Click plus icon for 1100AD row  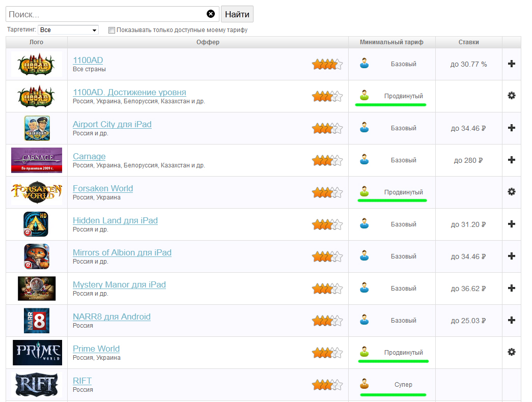click(x=512, y=64)
